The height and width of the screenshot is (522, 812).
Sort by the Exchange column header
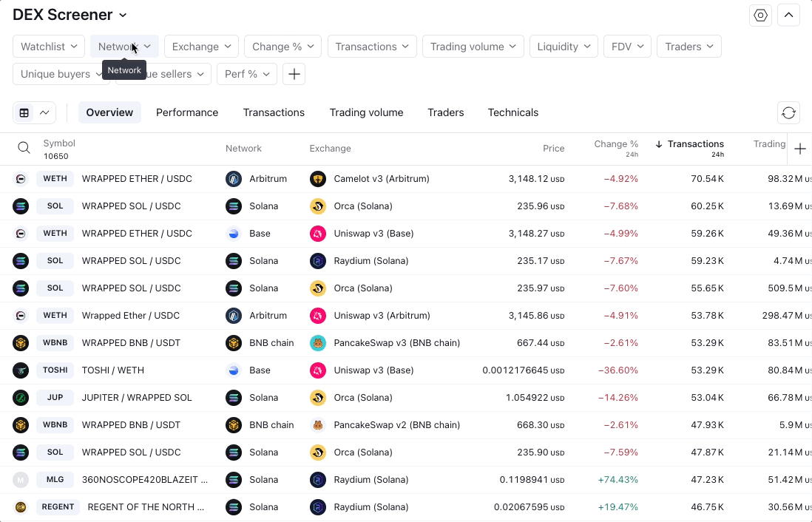click(330, 149)
